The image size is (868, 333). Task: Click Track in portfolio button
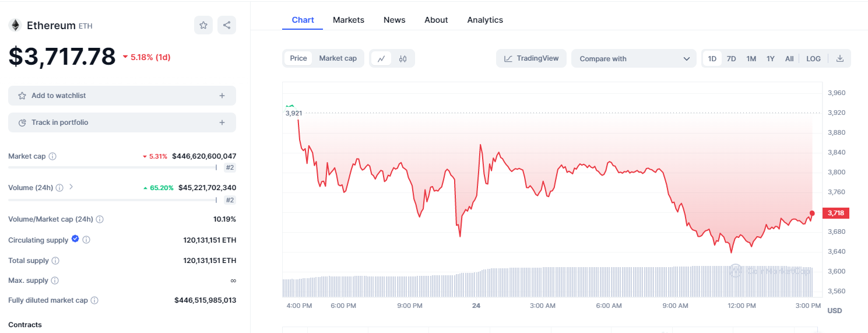[x=122, y=122]
